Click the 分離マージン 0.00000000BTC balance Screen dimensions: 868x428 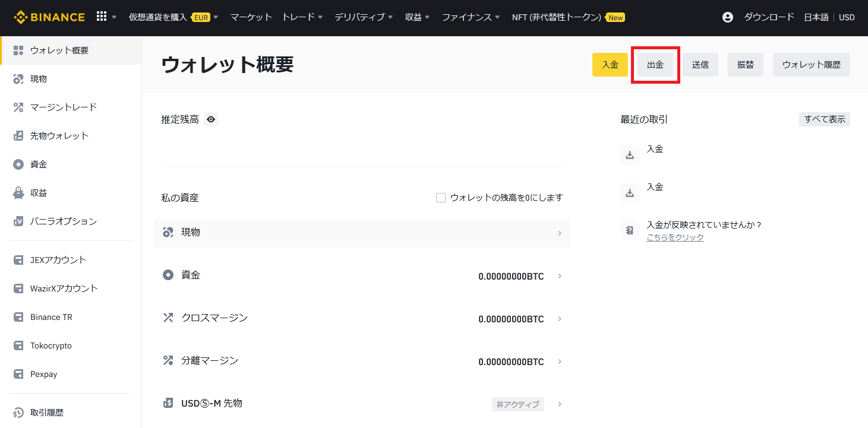click(x=511, y=362)
